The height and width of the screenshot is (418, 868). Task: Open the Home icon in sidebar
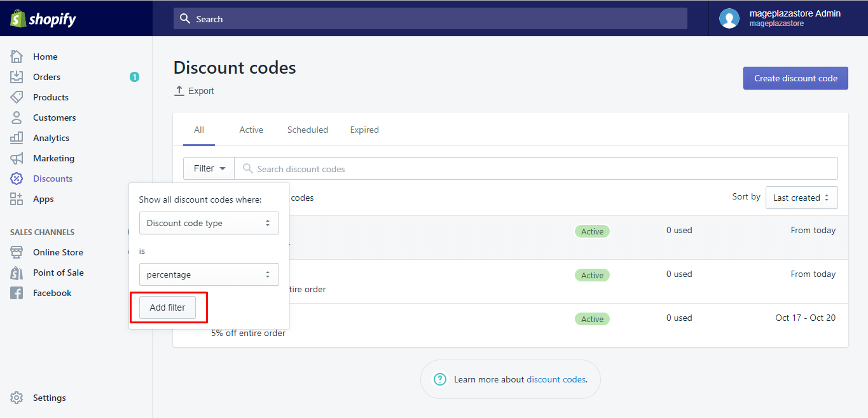18,56
